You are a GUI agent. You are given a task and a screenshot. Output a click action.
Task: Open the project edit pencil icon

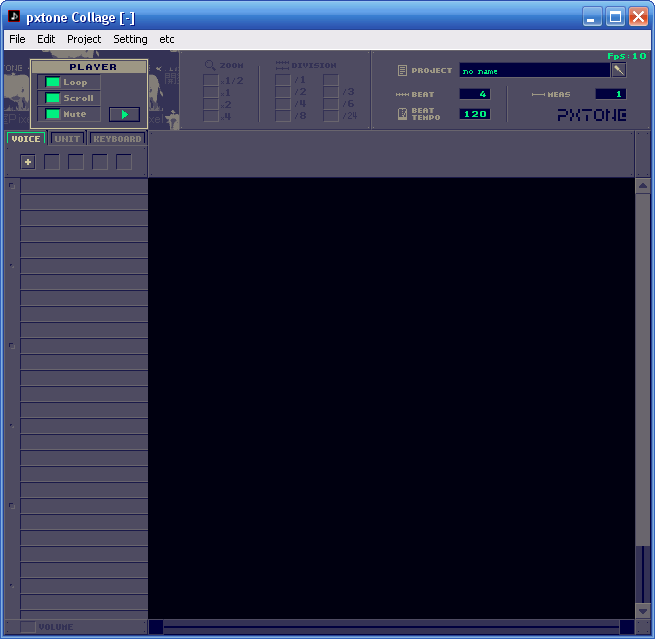coord(618,70)
